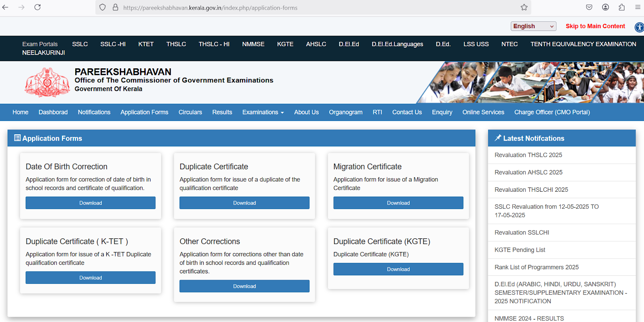Open the NMMSE exam portal
This screenshot has height=322, width=644.
(253, 44)
